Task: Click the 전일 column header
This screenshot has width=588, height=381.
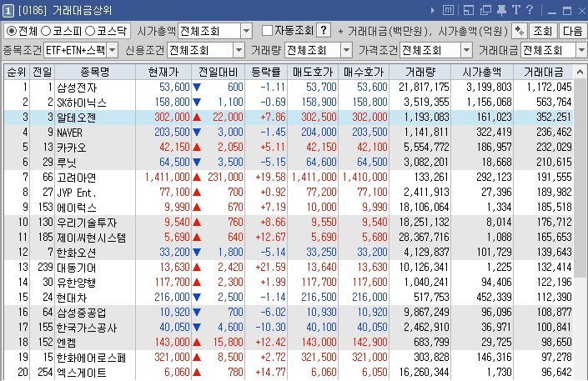Action: click(x=43, y=72)
